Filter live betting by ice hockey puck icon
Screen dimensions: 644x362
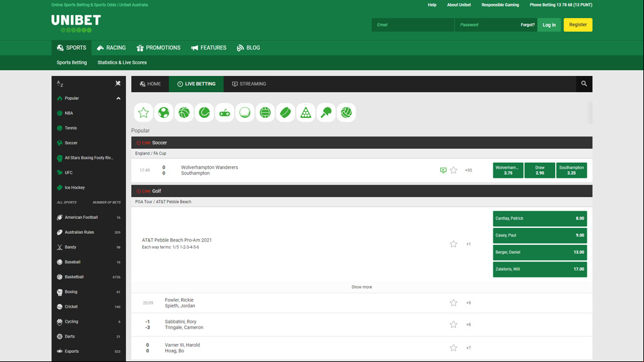(286, 112)
